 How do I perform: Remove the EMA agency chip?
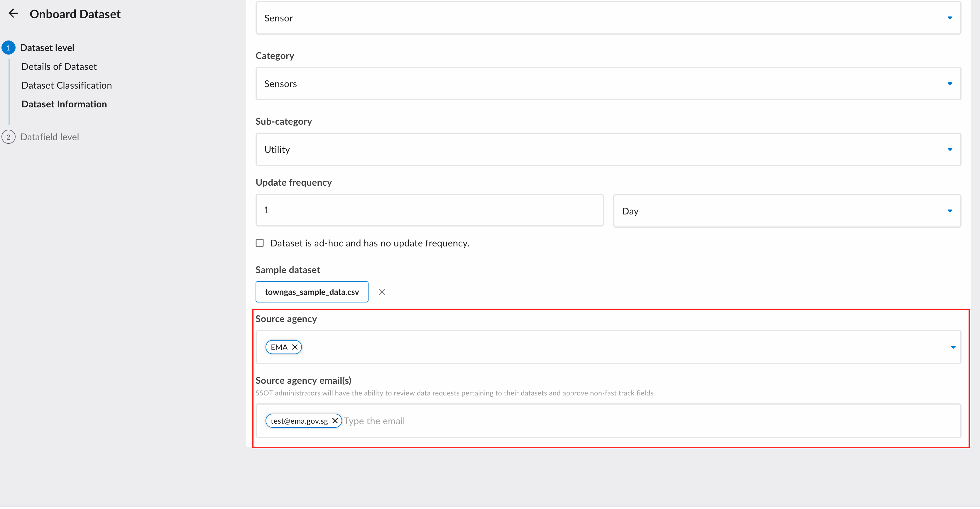click(x=295, y=347)
